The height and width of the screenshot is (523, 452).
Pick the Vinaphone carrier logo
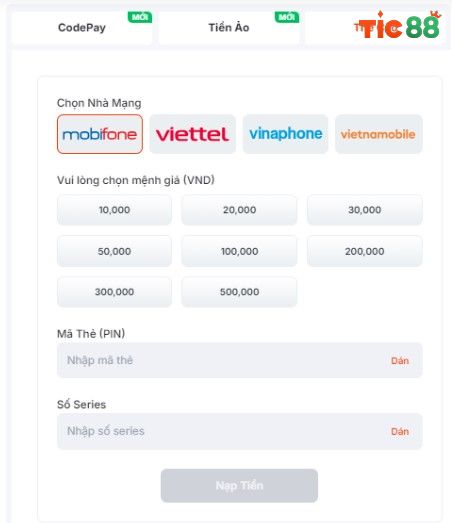click(286, 134)
